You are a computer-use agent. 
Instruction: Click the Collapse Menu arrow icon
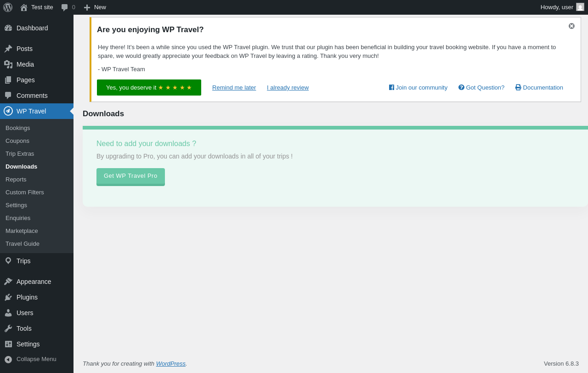click(8, 359)
